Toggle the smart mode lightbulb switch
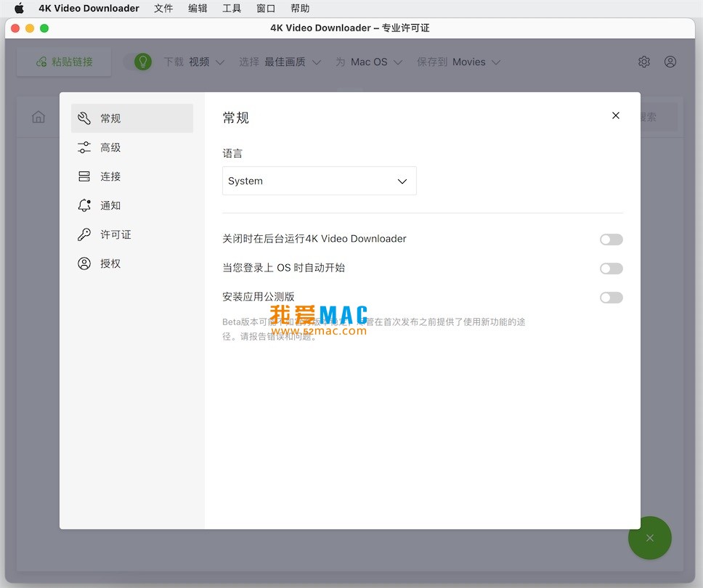This screenshot has width=703, height=588. pos(138,62)
